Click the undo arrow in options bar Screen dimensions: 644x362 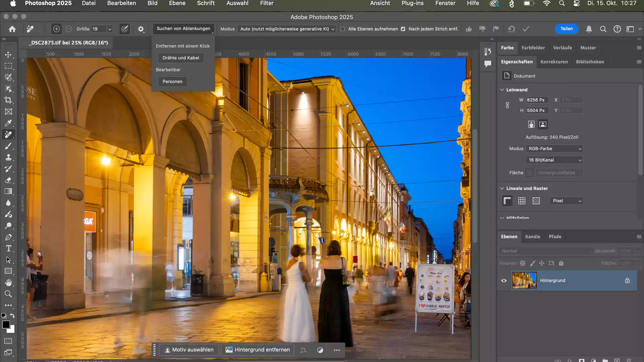click(511, 29)
